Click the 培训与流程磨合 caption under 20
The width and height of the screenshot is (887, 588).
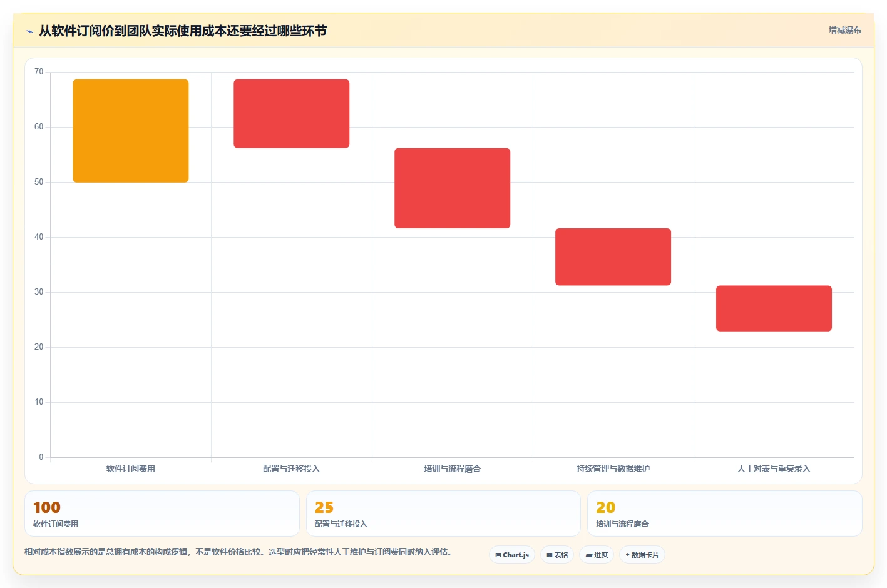point(622,524)
